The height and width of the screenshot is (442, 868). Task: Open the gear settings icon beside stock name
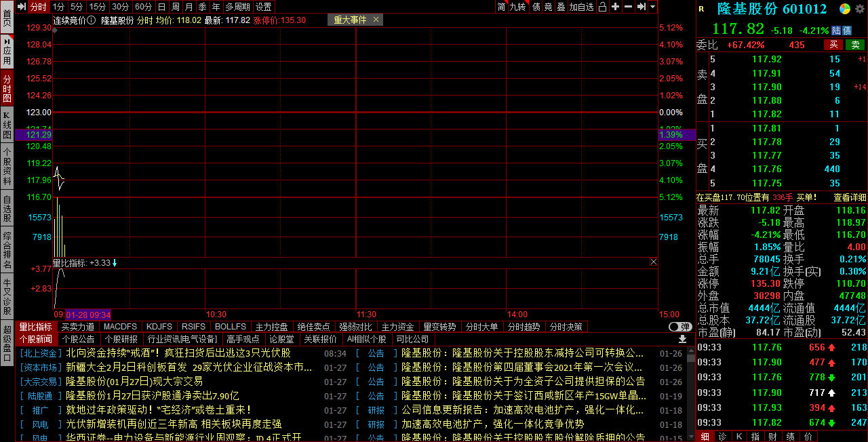tap(861, 9)
